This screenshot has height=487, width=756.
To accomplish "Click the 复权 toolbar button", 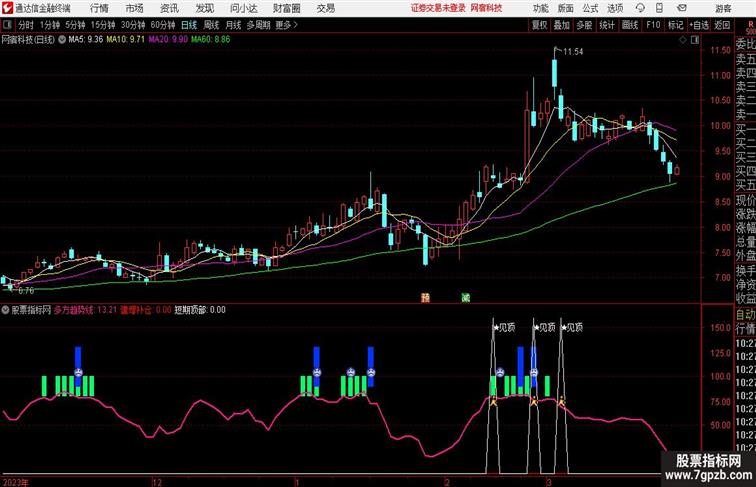I will click(539, 25).
